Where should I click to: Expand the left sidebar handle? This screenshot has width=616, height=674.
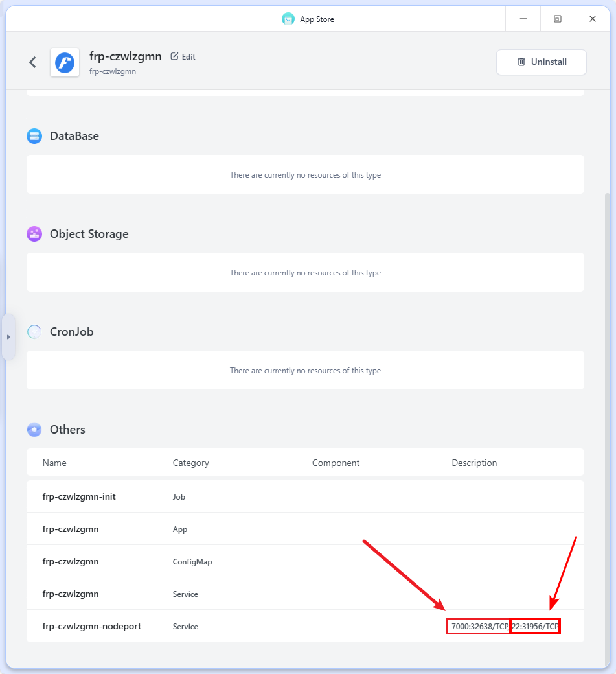[x=8, y=337]
